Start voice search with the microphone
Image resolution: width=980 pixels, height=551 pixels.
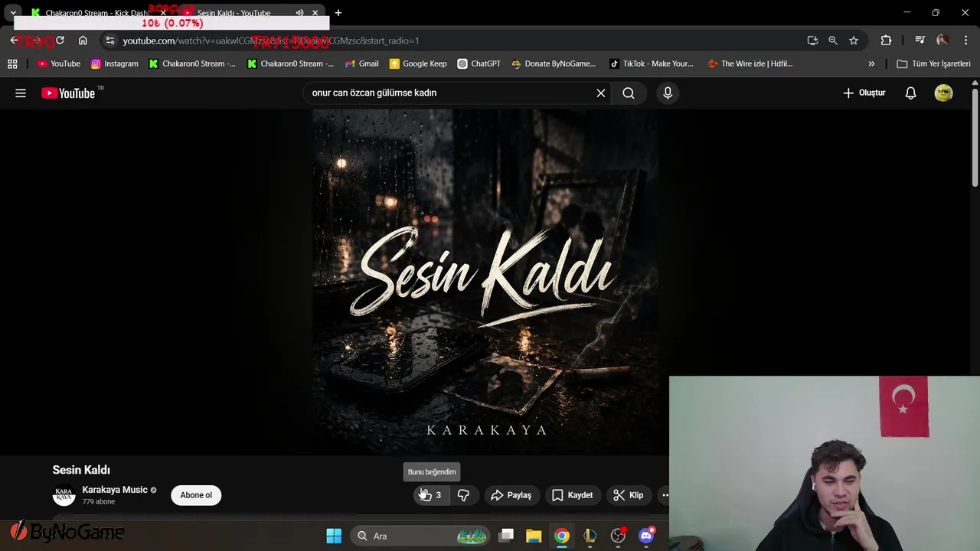coord(668,93)
